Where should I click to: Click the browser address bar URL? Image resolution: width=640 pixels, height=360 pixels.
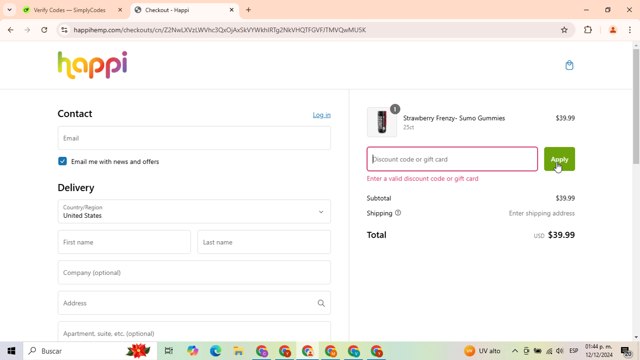220,30
